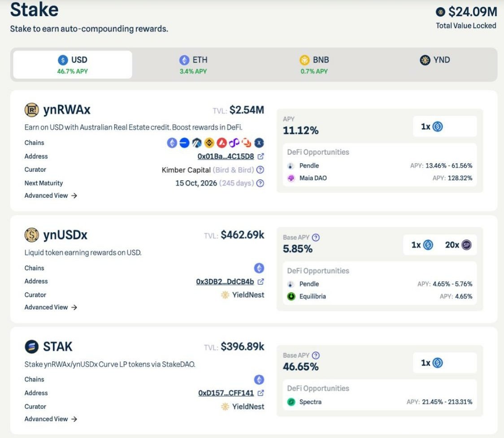
Task: Open ynRWAx address 0x01Ba...4C15D8 link
Action: (x=226, y=156)
